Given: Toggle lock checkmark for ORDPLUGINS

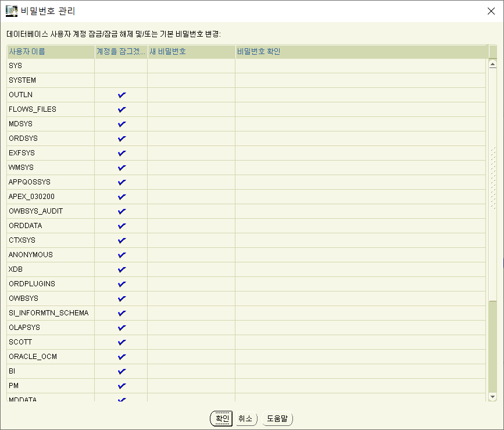Looking at the screenshot, I should point(121,284).
